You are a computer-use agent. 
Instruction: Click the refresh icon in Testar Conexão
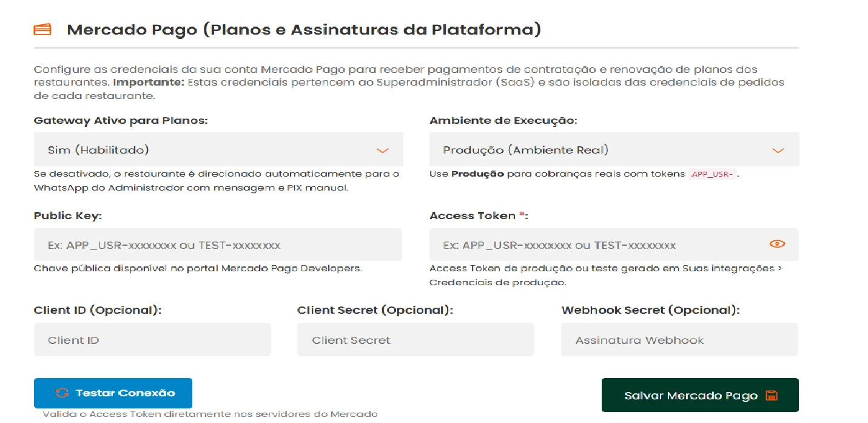coord(62,393)
